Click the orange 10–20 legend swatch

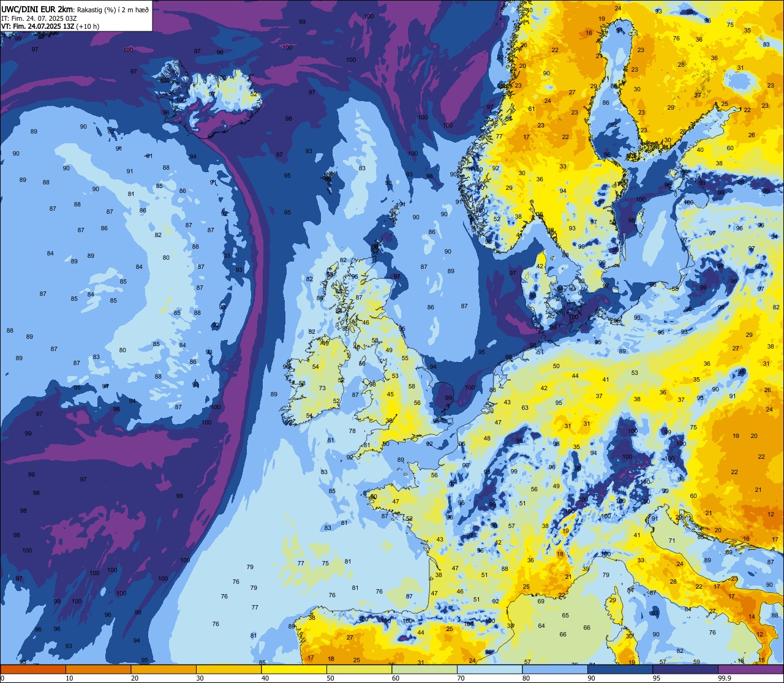click(x=98, y=670)
